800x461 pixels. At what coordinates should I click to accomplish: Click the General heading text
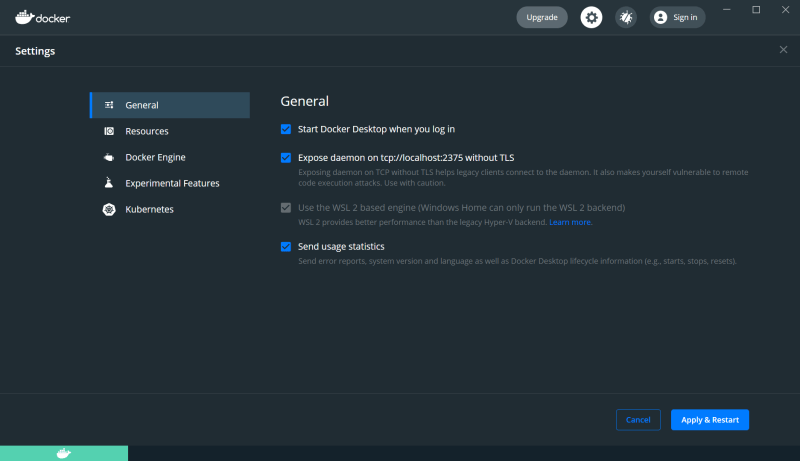305,101
